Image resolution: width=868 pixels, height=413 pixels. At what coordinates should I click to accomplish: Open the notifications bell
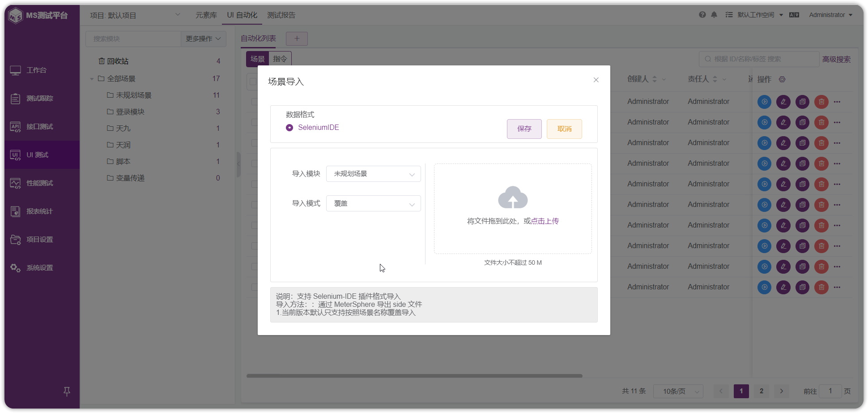coord(714,15)
